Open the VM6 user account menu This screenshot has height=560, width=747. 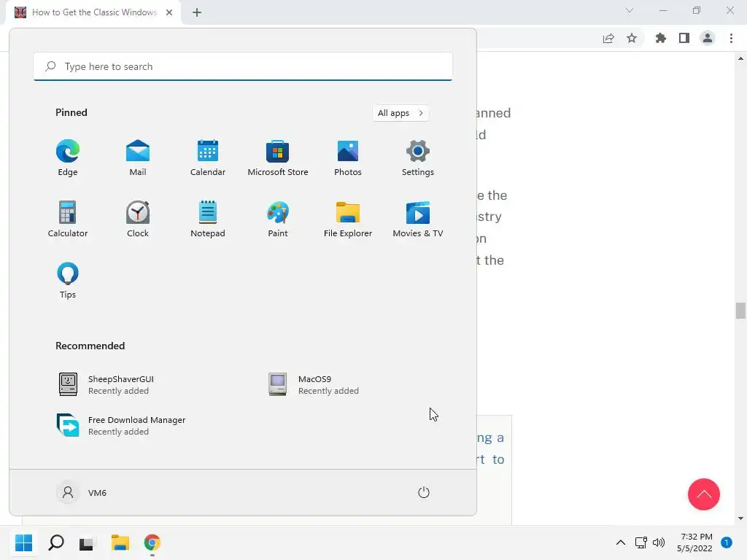[x=82, y=492]
